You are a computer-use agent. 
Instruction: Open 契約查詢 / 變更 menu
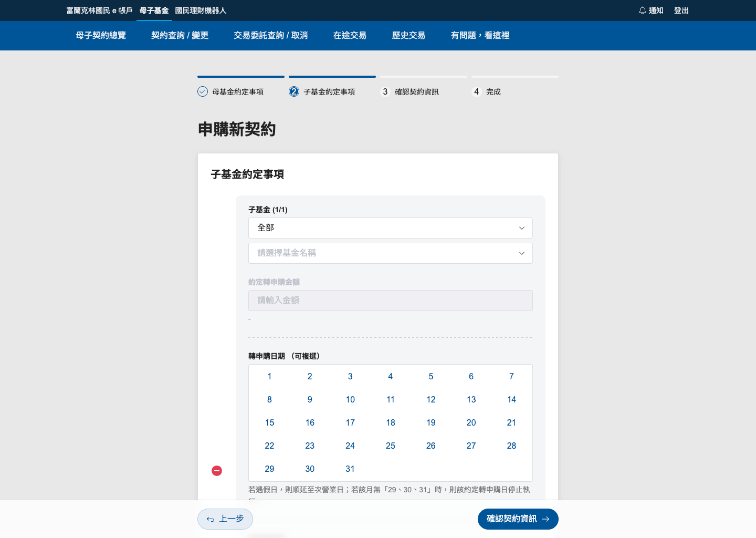pos(180,35)
